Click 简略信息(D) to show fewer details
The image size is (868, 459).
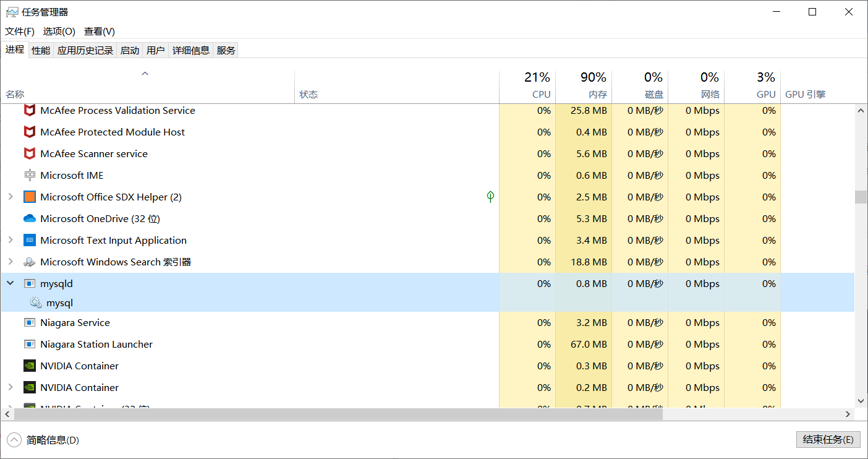(x=53, y=440)
